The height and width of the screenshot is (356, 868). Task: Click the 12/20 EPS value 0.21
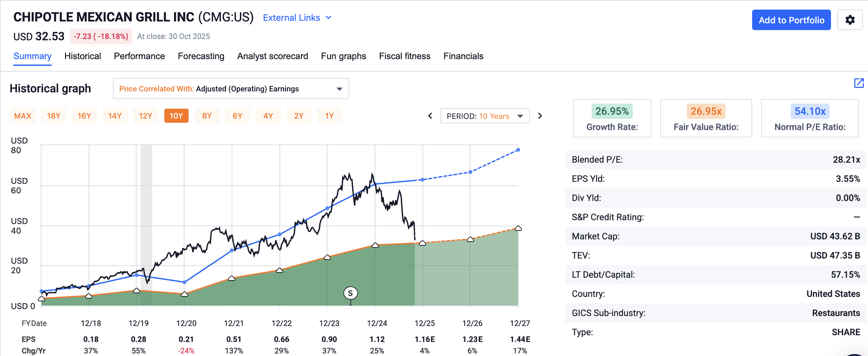tap(186, 339)
